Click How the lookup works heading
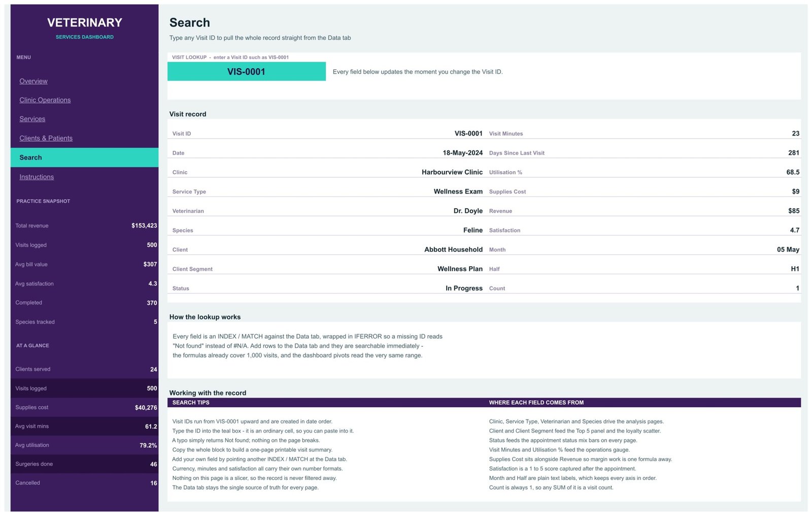 (x=205, y=317)
